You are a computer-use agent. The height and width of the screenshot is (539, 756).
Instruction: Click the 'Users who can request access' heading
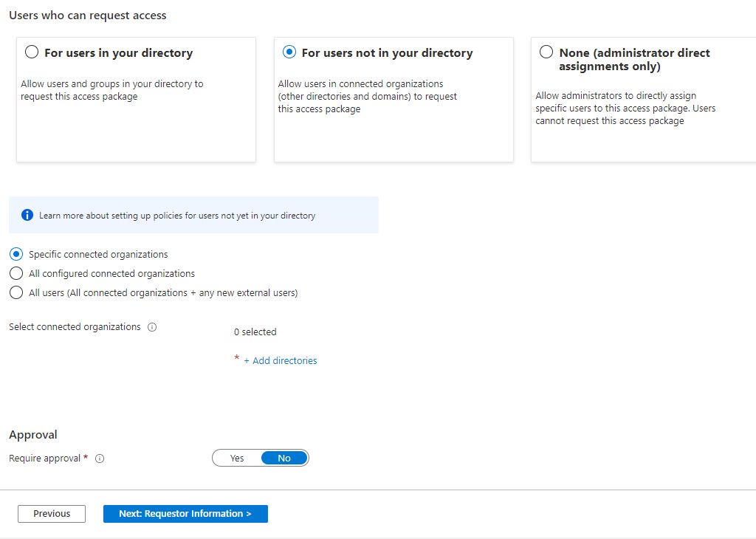point(88,15)
